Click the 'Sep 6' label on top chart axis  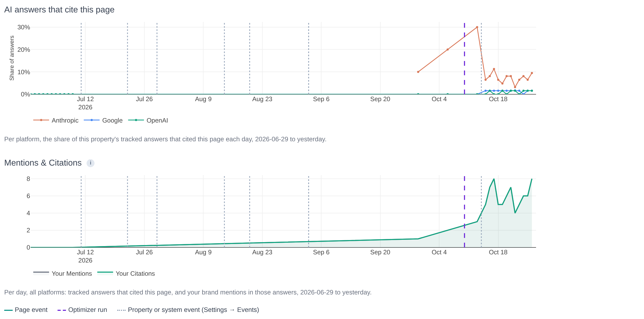321,99
